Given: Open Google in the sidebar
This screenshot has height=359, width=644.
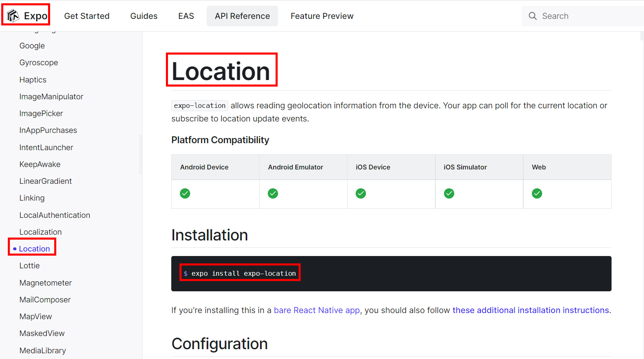Looking at the screenshot, I should [x=32, y=46].
